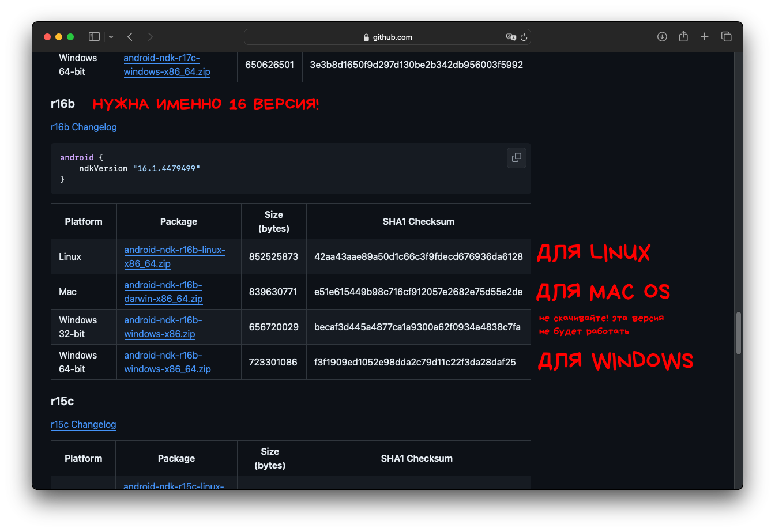Image resolution: width=775 pixels, height=532 pixels.
Task: Click size value 650626501
Action: (269, 65)
